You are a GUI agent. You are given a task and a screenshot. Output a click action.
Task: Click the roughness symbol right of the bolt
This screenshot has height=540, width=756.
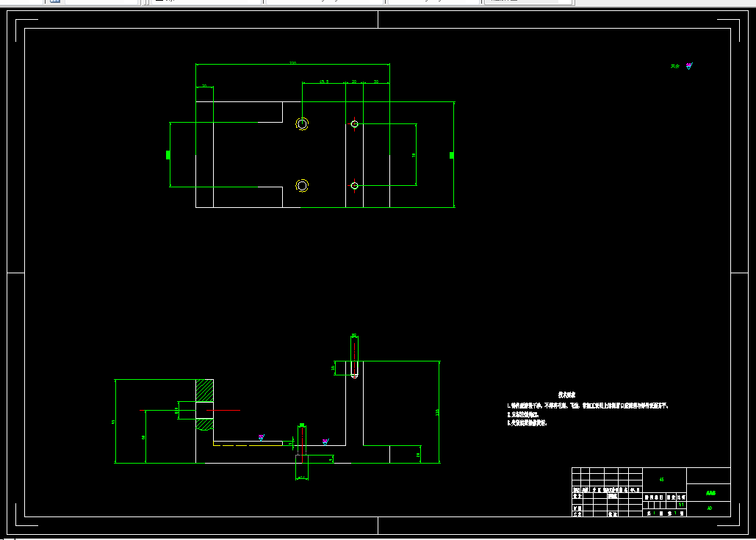tap(325, 442)
